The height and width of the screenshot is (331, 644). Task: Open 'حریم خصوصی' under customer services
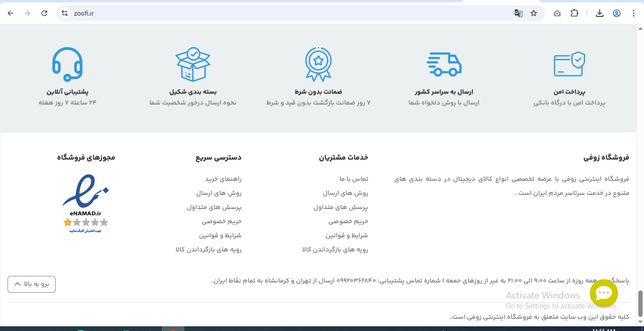[348, 221]
